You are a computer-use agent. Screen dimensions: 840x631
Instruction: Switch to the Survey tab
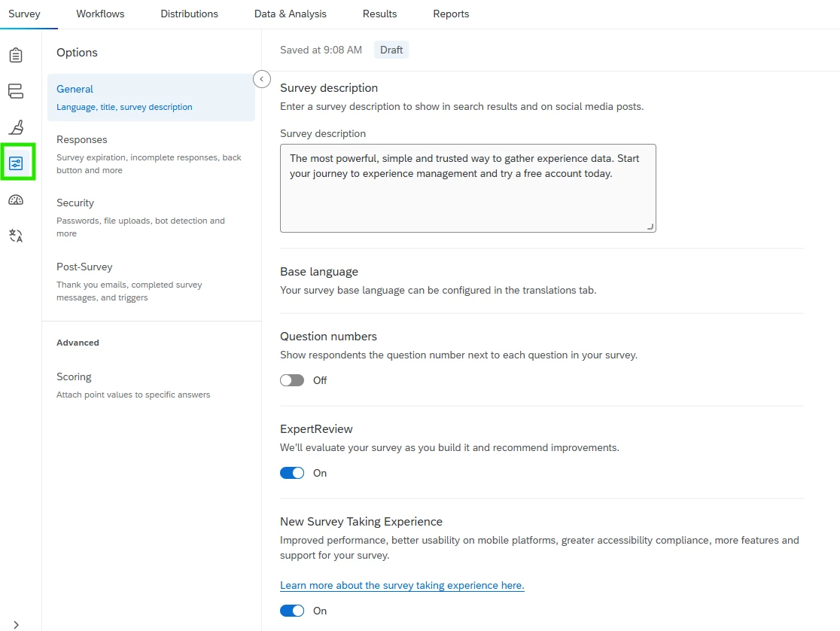coord(24,14)
